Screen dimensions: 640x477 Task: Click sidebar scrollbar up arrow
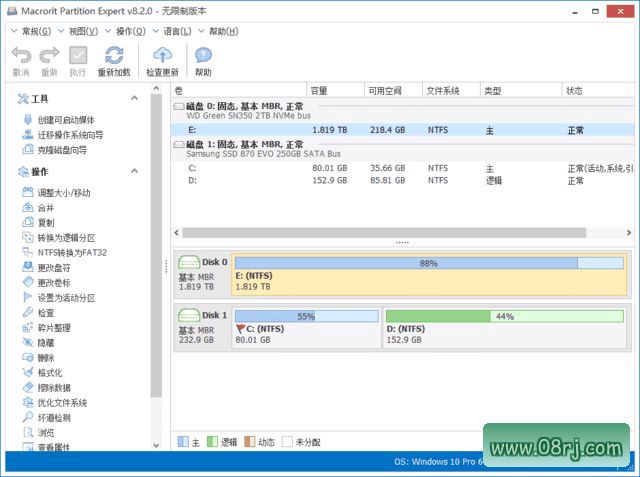pos(156,88)
